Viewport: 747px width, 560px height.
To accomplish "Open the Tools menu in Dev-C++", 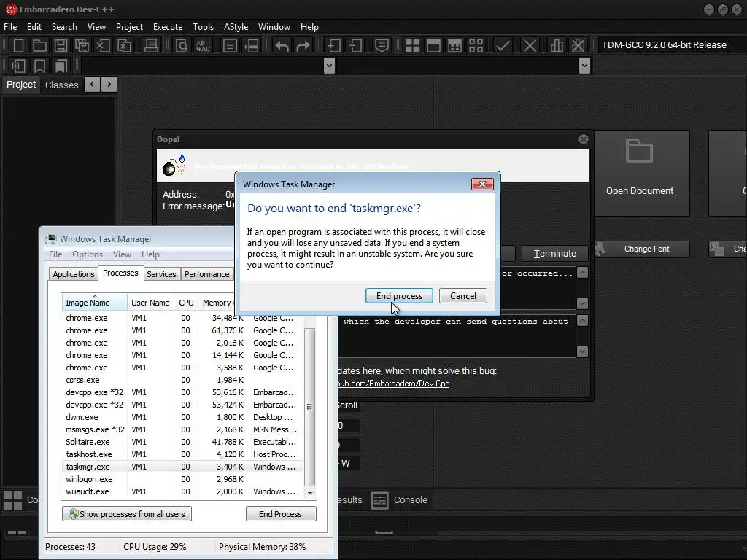I will 203,27.
